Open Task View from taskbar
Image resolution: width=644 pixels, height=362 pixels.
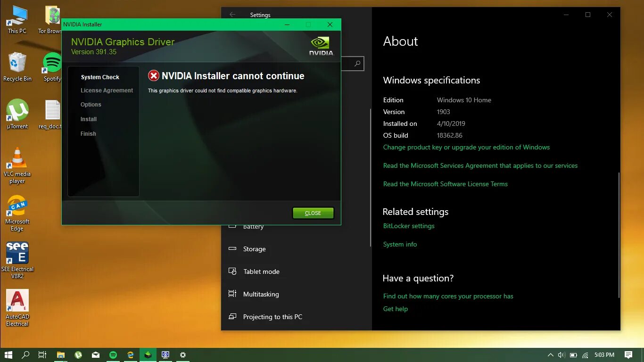tap(42, 355)
